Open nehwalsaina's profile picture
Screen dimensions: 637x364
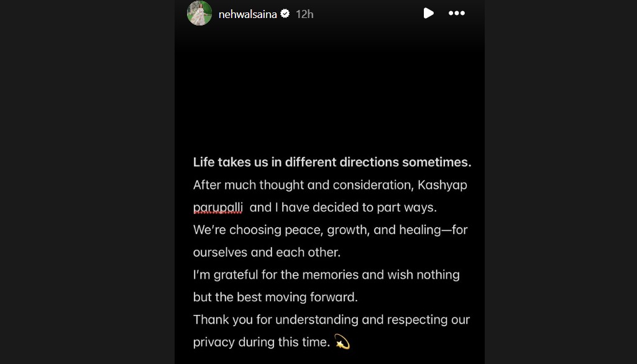tap(199, 13)
